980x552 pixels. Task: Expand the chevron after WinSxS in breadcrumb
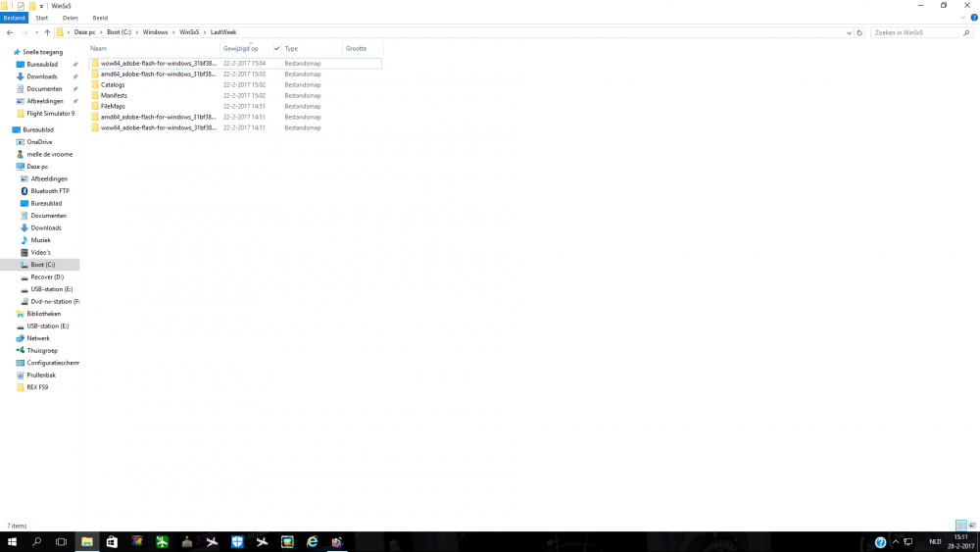(205, 32)
